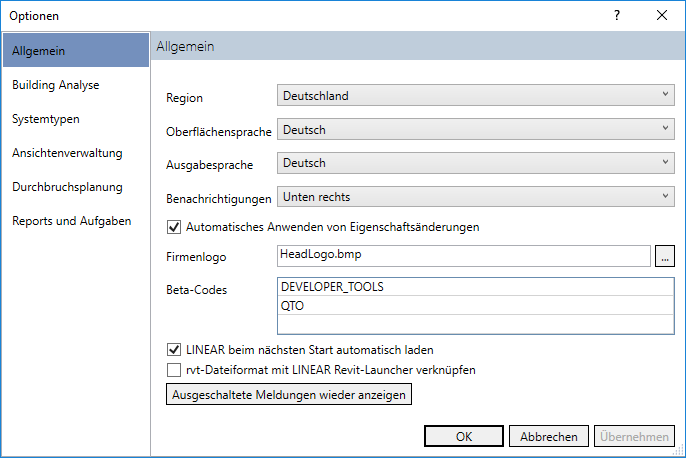The image size is (686, 458).
Task: Expand the Benachrichtigungen dropdown
Action: (476, 196)
